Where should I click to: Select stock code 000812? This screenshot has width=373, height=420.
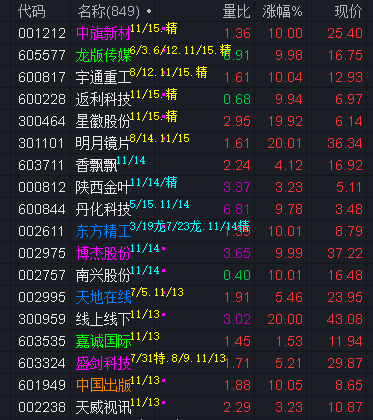click(x=42, y=187)
